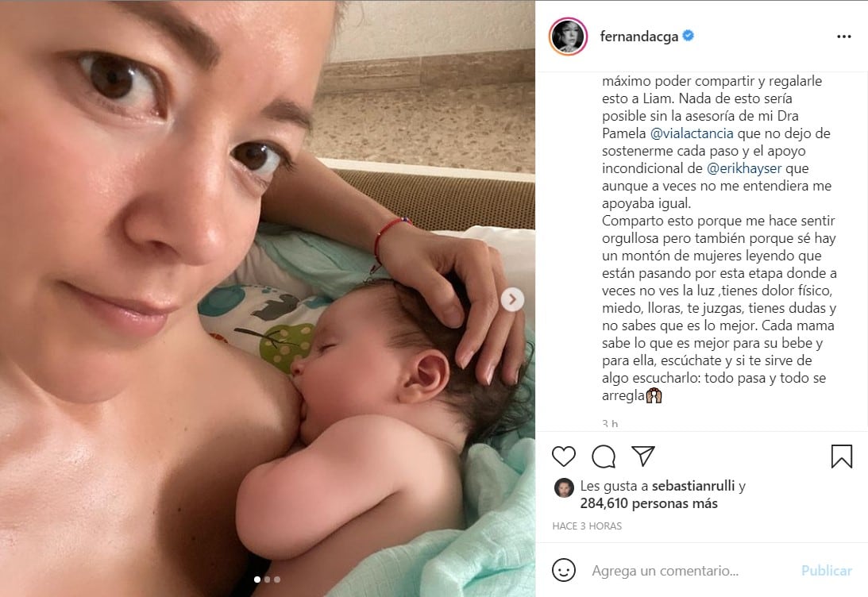Screen dimensions: 868x597
Task: Open sebastianrulli profile from likes
Action: pos(693,486)
